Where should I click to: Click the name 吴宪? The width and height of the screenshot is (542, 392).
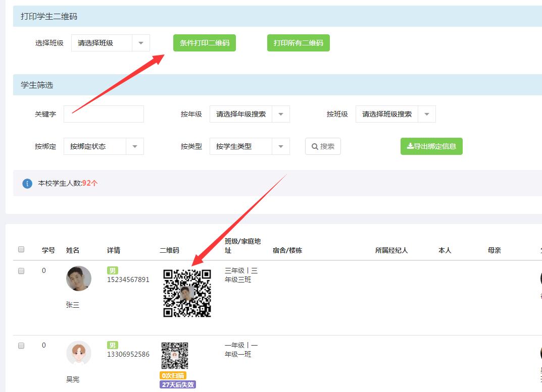(73, 379)
